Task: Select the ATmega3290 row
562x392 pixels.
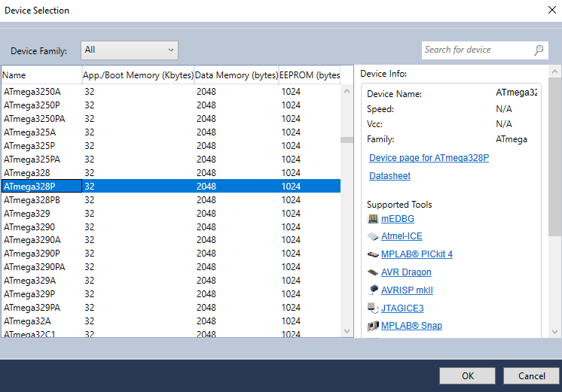Action: (171, 227)
